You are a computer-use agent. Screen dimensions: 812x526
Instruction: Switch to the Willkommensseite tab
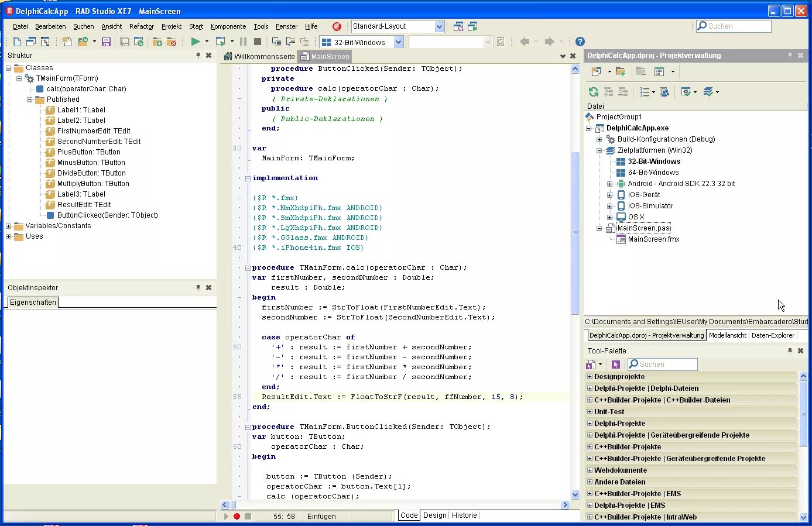[259, 57]
